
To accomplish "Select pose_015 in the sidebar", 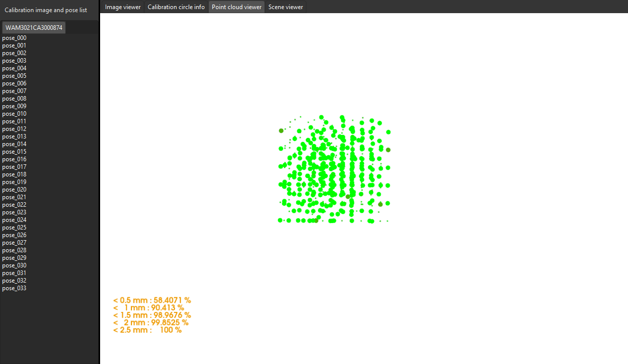I will [x=14, y=151].
